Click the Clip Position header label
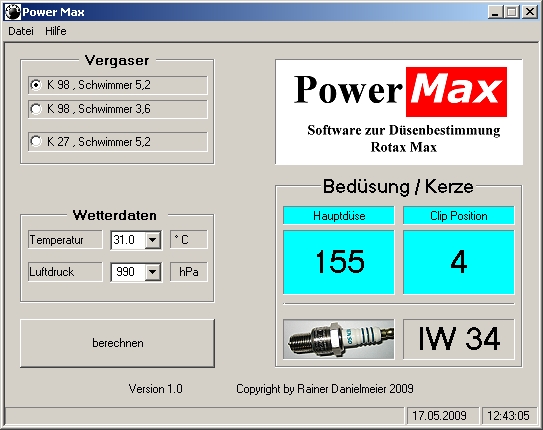The height and width of the screenshot is (430, 543). point(459,216)
